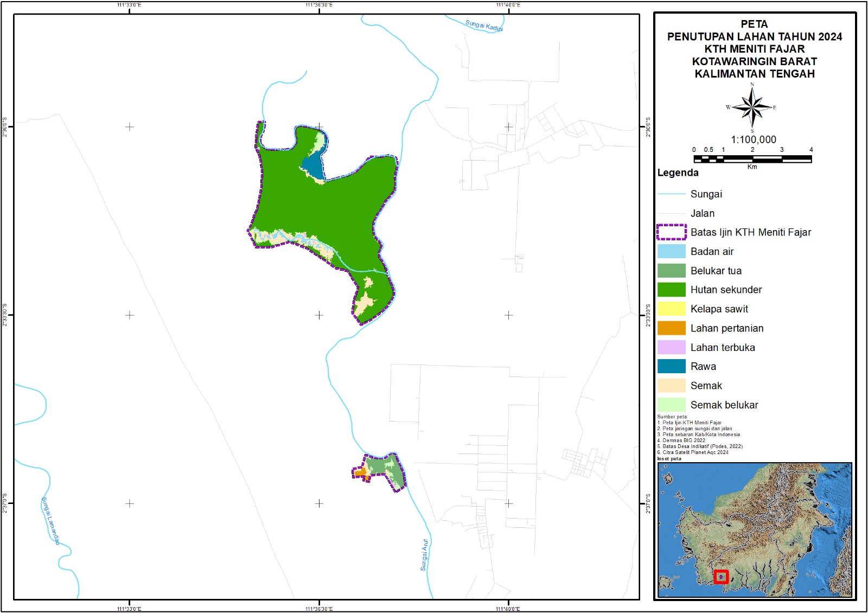Select the Hutan sekunder legend swatch
This screenshot has width=868, height=613.
coord(671,290)
